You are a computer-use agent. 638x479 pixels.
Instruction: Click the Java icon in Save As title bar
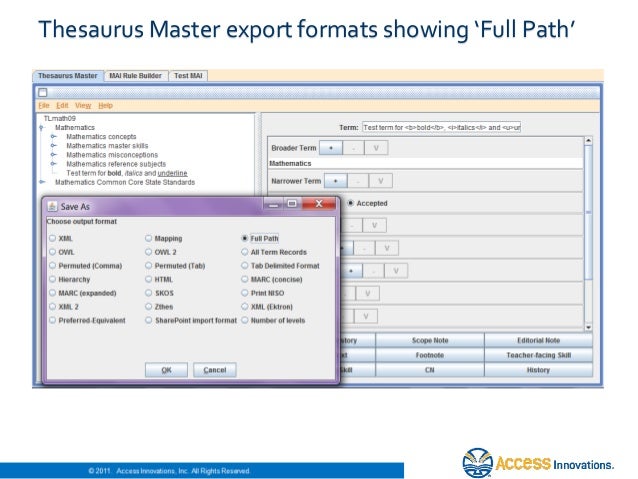(x=52, y=206)
